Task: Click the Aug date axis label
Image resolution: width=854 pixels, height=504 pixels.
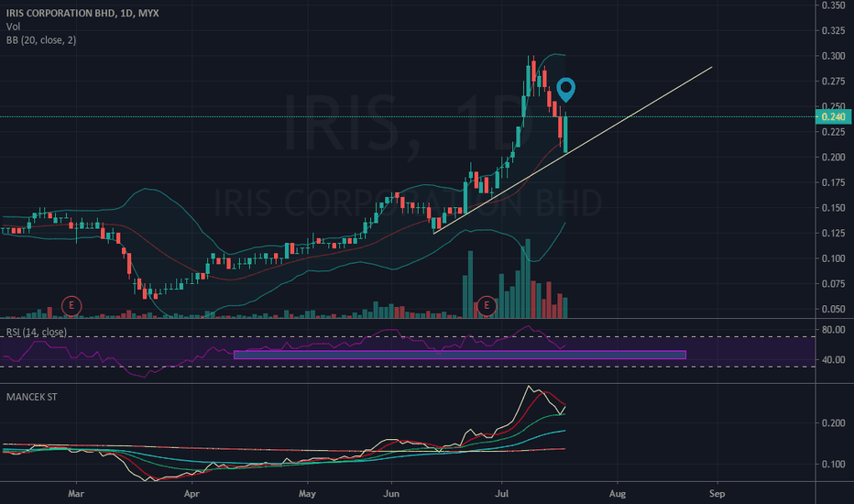Action: tap(617, 494)
